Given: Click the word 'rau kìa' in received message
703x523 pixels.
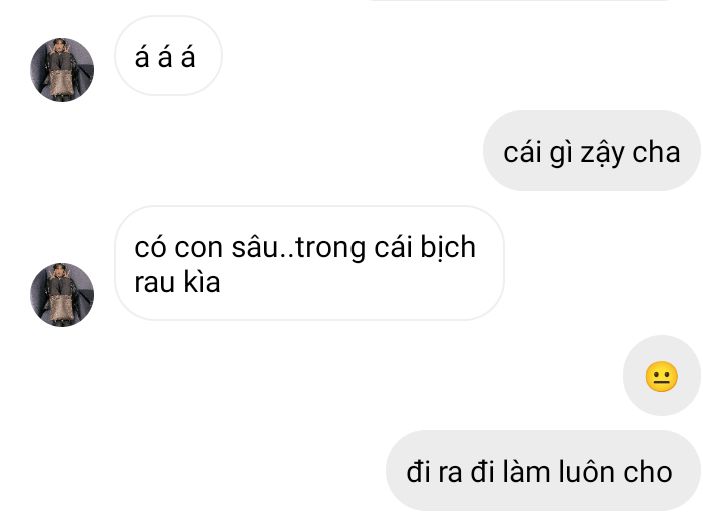Looking at the screenshot, I should pos(177,282).
